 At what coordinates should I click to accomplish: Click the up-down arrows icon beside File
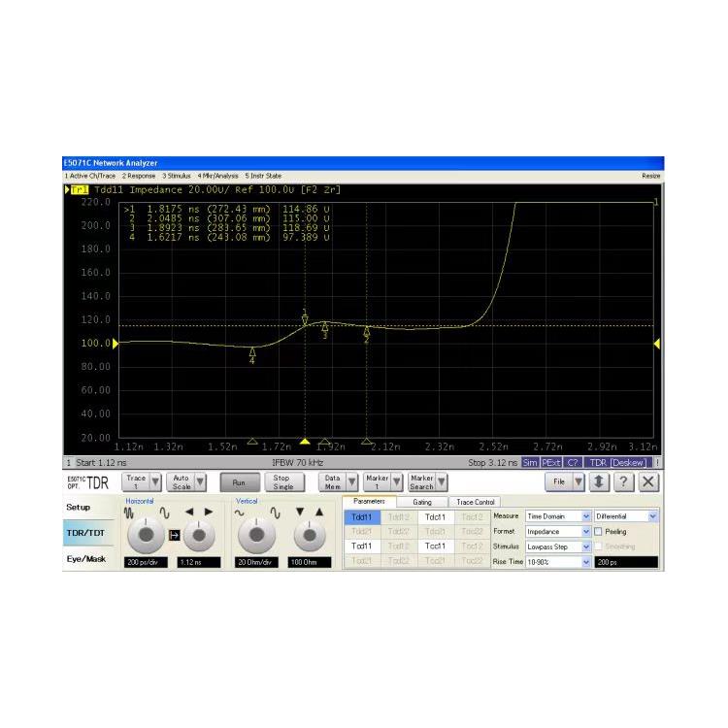click(x=602, y=481)
